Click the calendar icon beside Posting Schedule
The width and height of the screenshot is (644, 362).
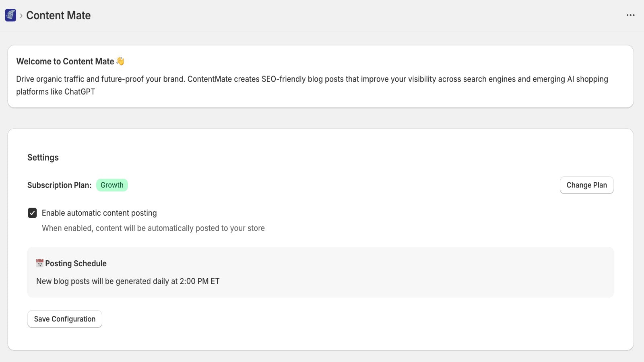pos(39,263)
